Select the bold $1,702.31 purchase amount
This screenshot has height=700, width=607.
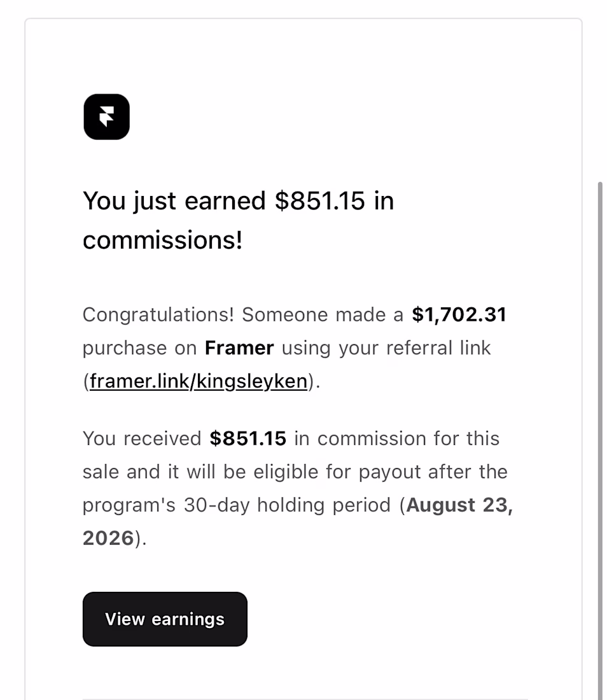(459, 314)
